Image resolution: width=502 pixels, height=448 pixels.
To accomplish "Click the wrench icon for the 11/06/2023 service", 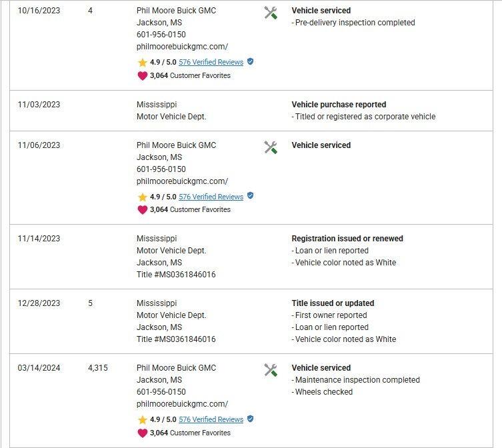I will click(x=271, y=147).
